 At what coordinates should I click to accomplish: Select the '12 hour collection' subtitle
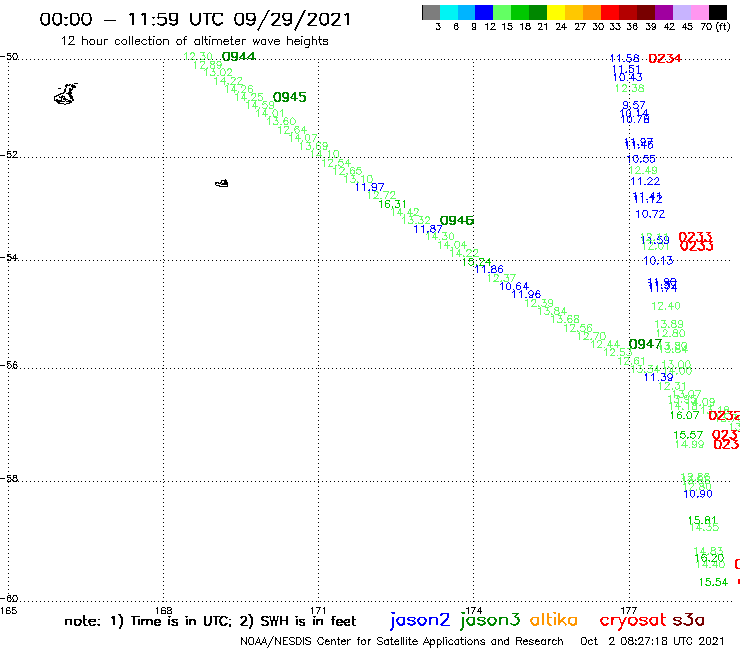point(194,41)
